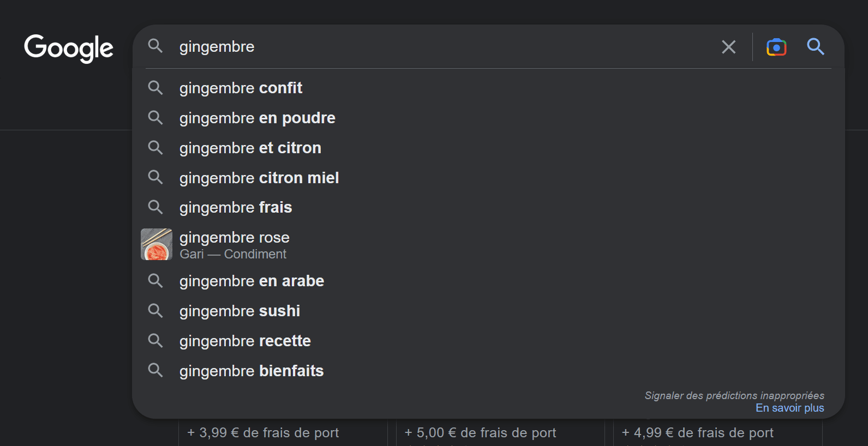Click magnifier icon beside gingembre confit
The width and height of the screenshot is (868, 446).
[x=155, y=88]
